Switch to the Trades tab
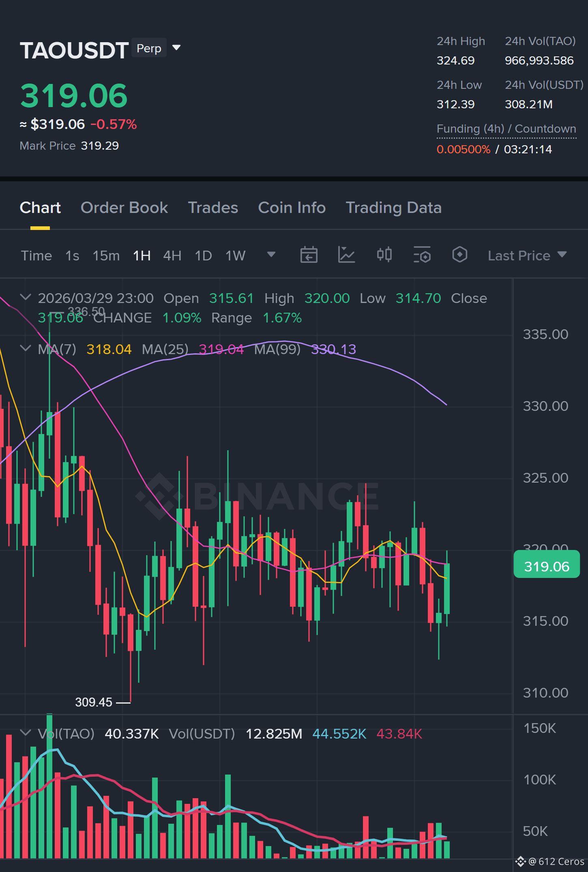This screenshot has width=588, height=872. coord(213,208)
